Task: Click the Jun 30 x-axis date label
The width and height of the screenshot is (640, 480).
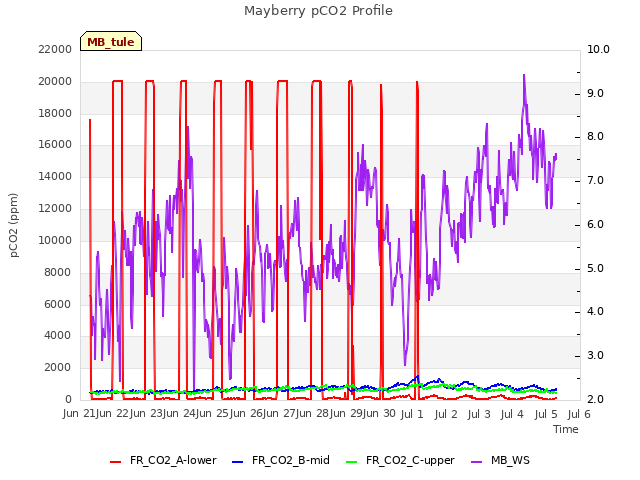Action: pyautogui.click(x=379, y=414)
